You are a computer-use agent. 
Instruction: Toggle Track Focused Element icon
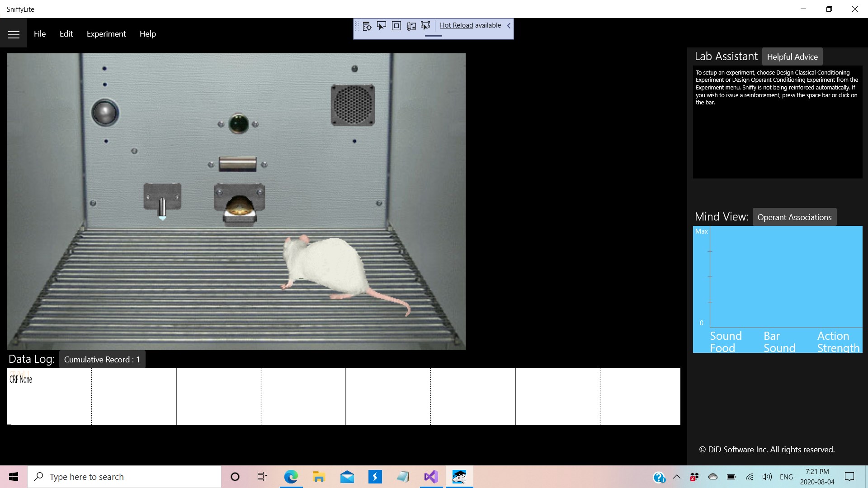(x=425, y=26)
